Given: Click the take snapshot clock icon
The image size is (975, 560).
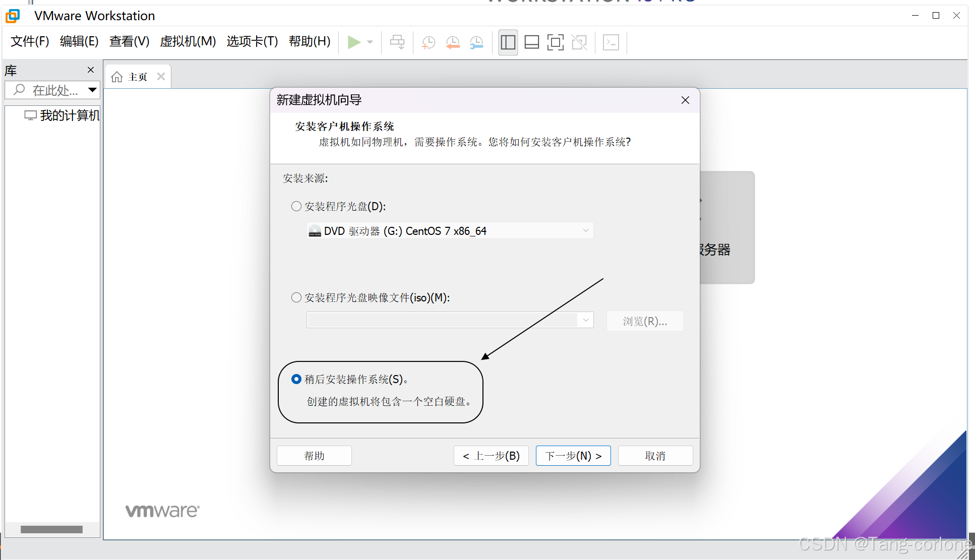Looking at the screenshot, I should click(x=429, y=42).
